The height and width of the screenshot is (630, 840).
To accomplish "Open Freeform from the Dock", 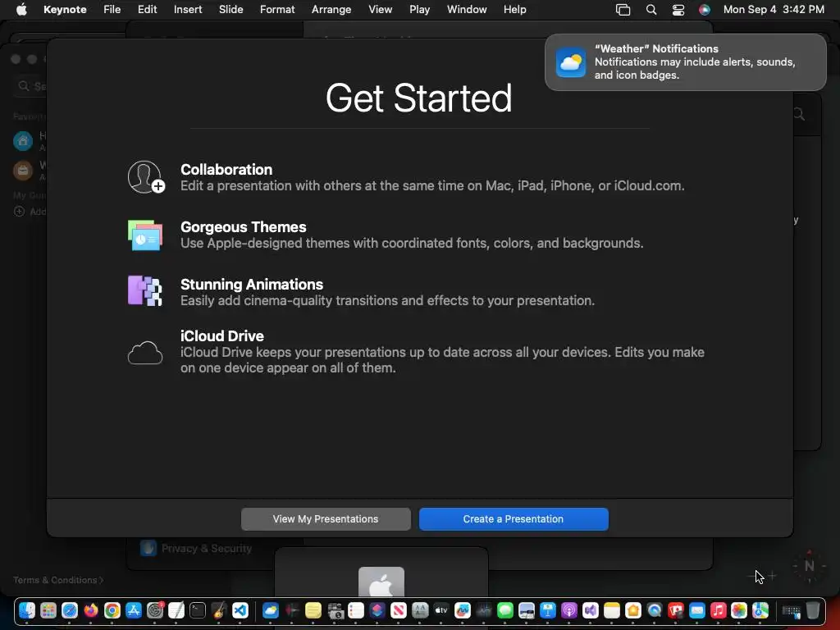I will pyautogui.click(x=463, y=610).
